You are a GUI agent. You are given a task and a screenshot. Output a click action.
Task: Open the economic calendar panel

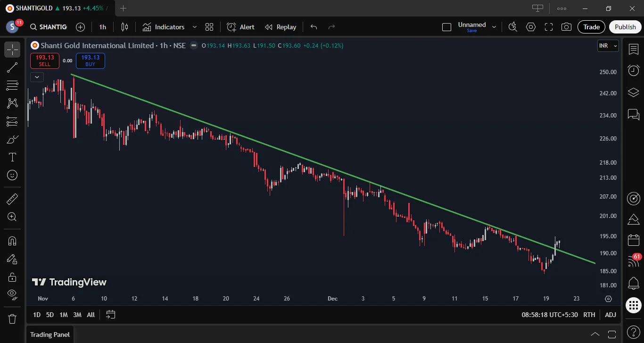(x=634, y=240)
